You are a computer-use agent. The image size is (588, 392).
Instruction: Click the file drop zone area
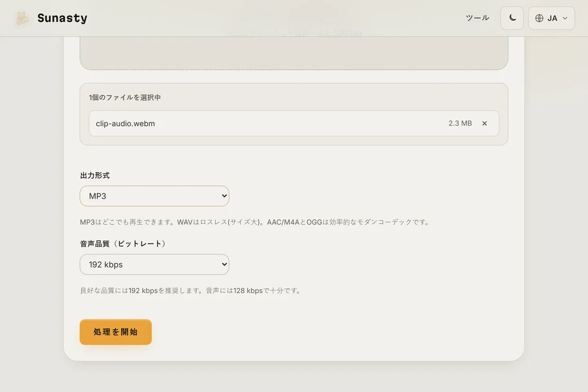[294, 53]
